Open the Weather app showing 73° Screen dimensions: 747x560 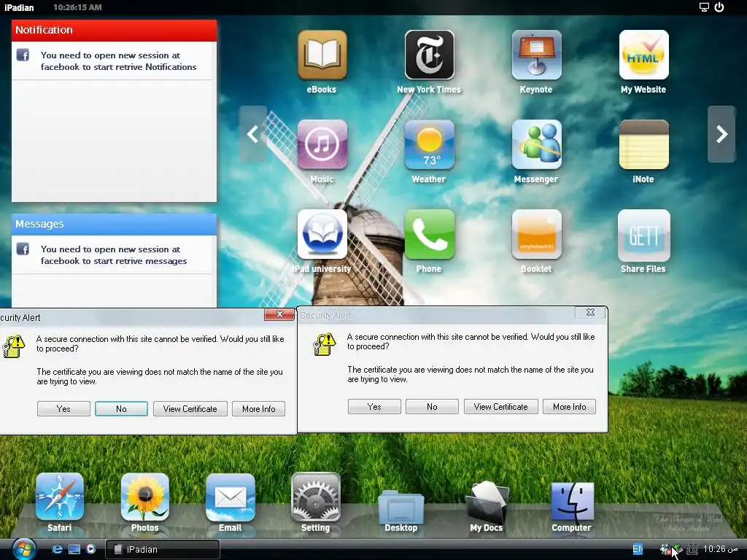pyautogui.click(x=429, y=145)
